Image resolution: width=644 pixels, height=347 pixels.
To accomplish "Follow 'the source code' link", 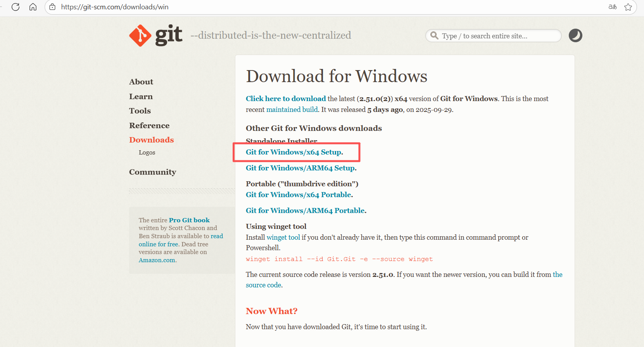I will [x=264, y=285].
